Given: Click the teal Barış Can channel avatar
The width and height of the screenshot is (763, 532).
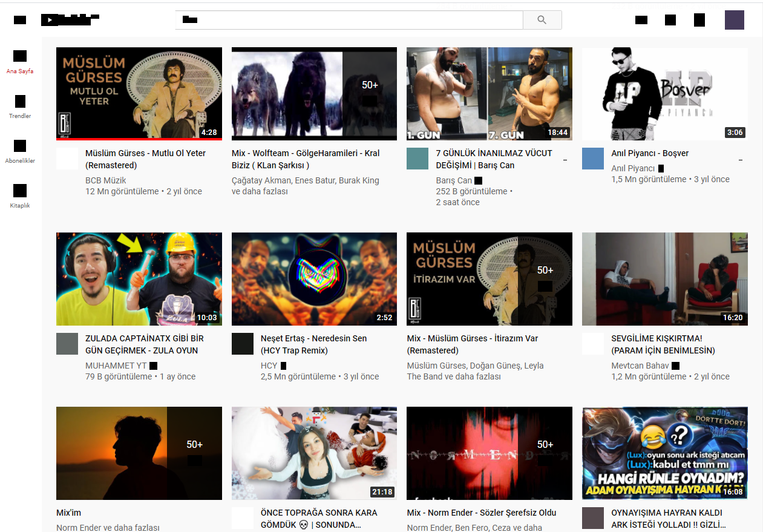Looking at the screenshot, I should coord(418,159).
